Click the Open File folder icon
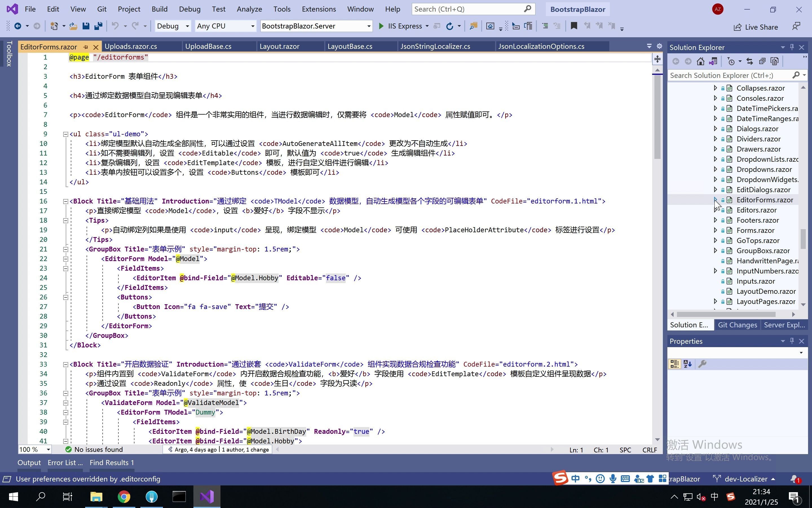Viewport: 812px width, 508px height. 73,26
